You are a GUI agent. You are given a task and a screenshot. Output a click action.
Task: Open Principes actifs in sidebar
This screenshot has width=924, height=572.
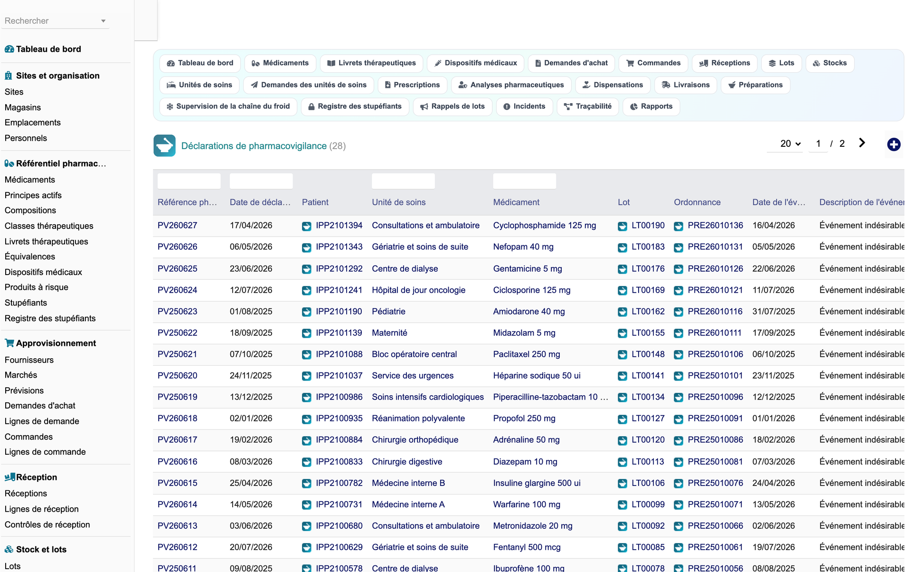tap(33, 195)
